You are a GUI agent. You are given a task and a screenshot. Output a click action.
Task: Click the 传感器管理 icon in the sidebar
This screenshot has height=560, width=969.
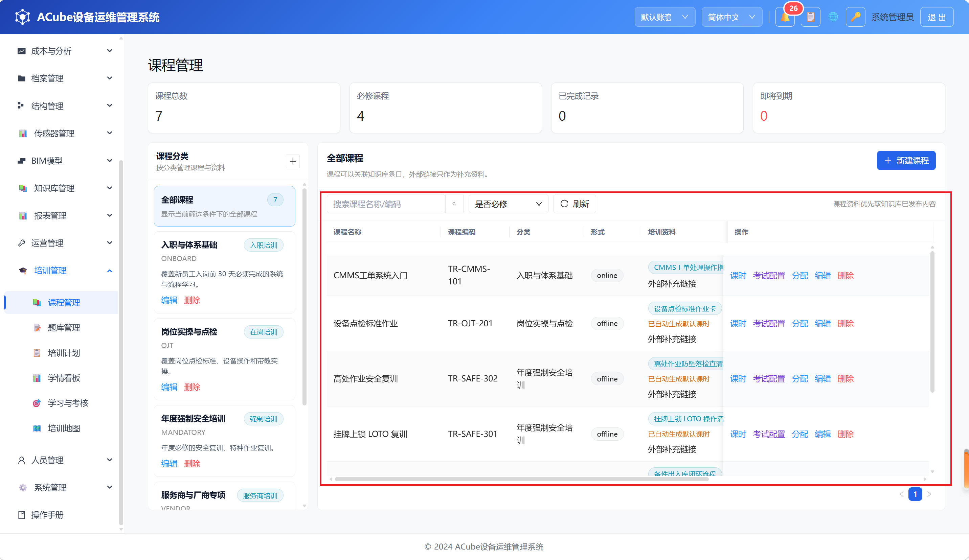pos(23,133)
